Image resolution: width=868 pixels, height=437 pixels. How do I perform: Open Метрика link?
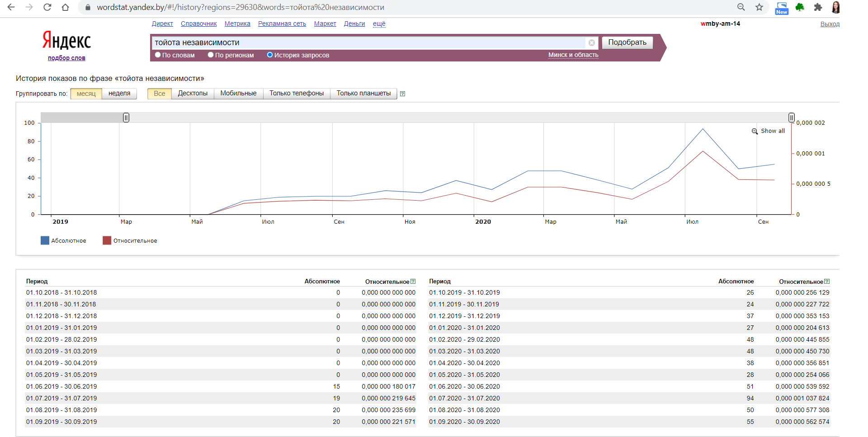pyautogui.click(x=237, y=23)
